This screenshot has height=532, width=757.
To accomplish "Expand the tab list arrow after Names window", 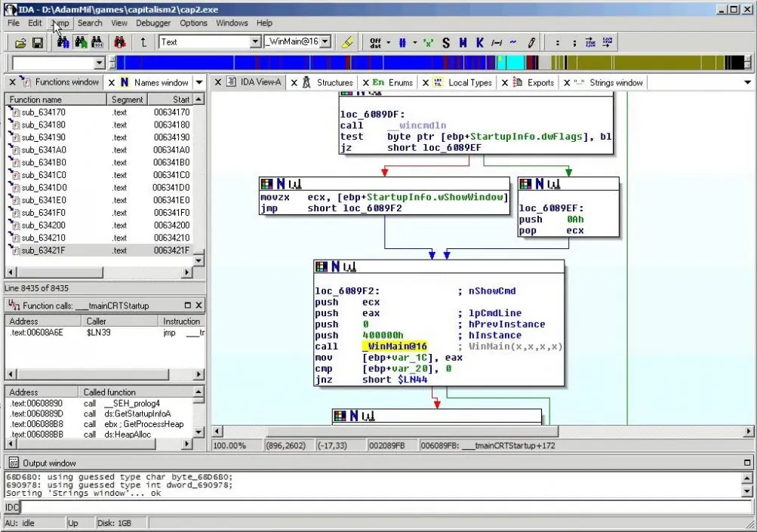I will click(x=199, y=82).
